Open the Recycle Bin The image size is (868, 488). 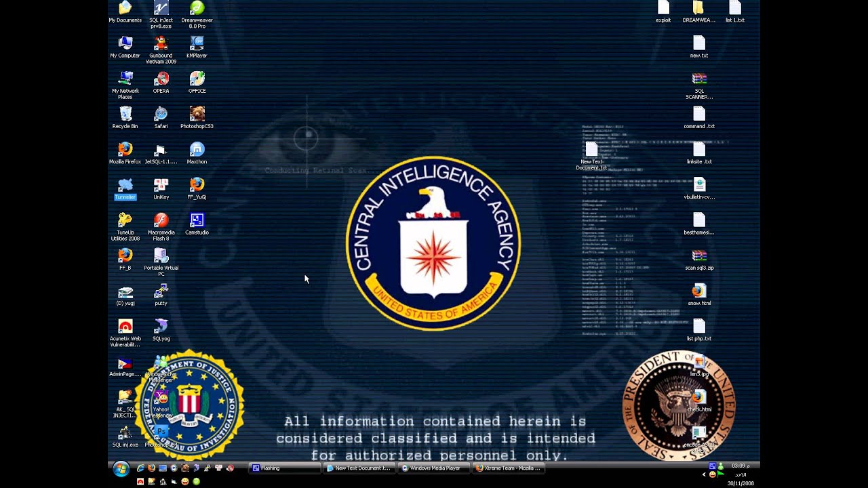(x=125, y=118)
